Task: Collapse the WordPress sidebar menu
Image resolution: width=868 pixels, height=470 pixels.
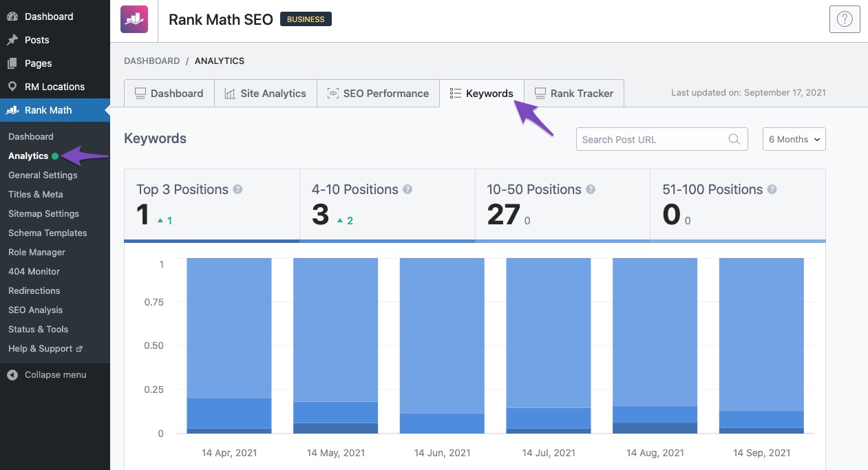Action: coord(55,375)
